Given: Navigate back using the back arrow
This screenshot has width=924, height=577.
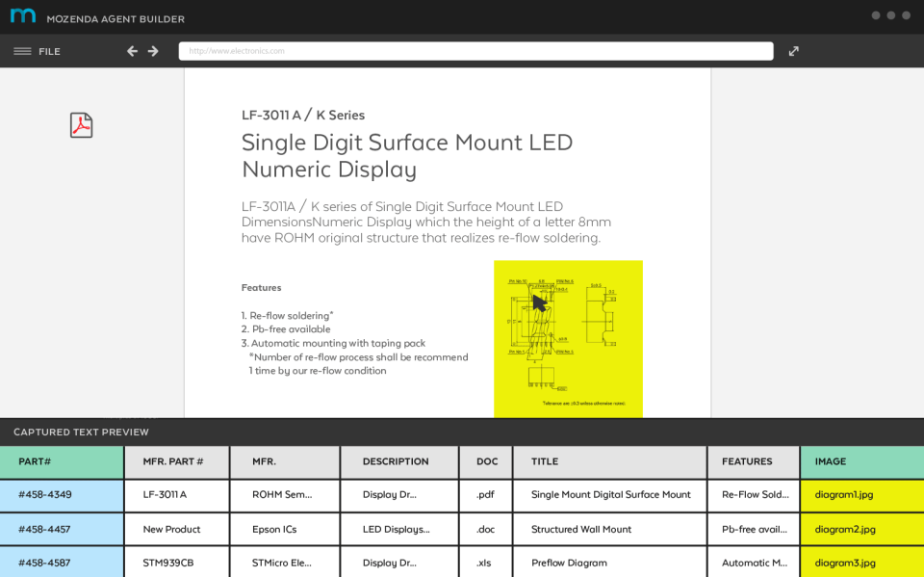Looking at the screenshot, I should point(132,51).
